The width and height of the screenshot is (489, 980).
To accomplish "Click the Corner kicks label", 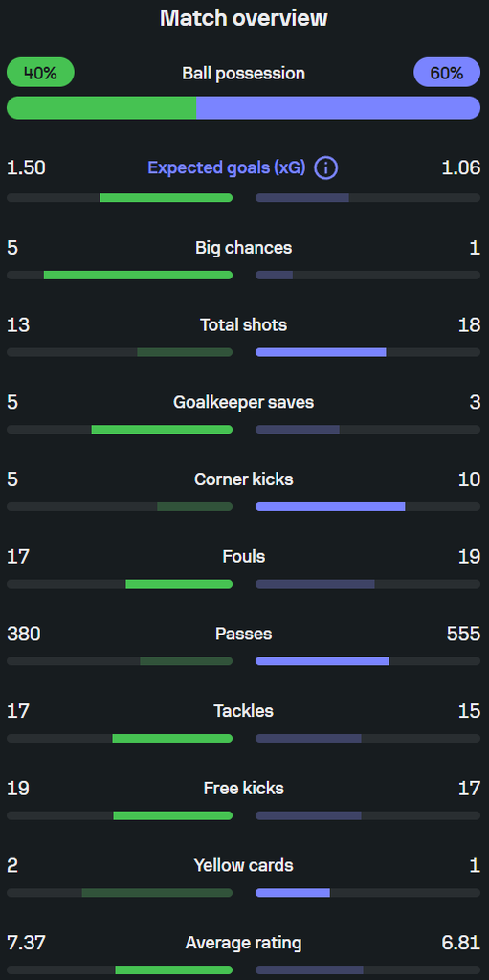I will click(244, 479).
